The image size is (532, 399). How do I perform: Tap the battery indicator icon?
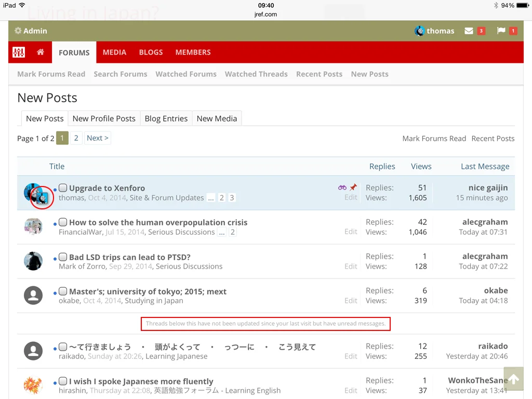(x=523, y=5)
